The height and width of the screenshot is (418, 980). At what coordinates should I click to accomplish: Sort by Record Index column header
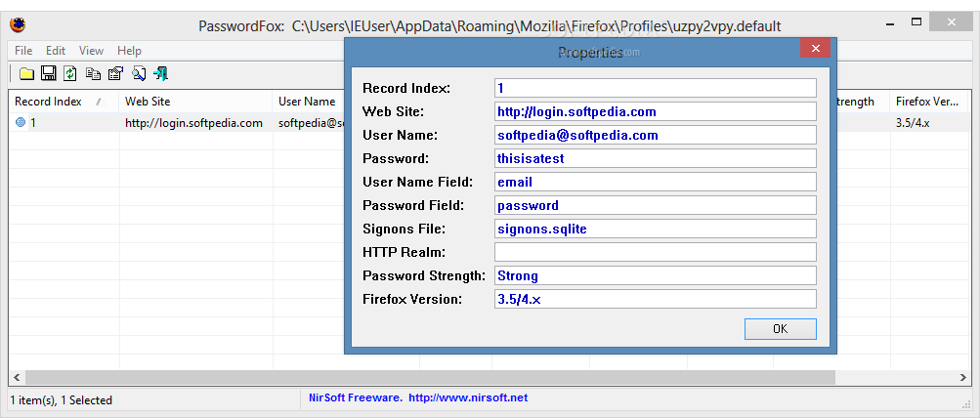click(x=64, y=102)
